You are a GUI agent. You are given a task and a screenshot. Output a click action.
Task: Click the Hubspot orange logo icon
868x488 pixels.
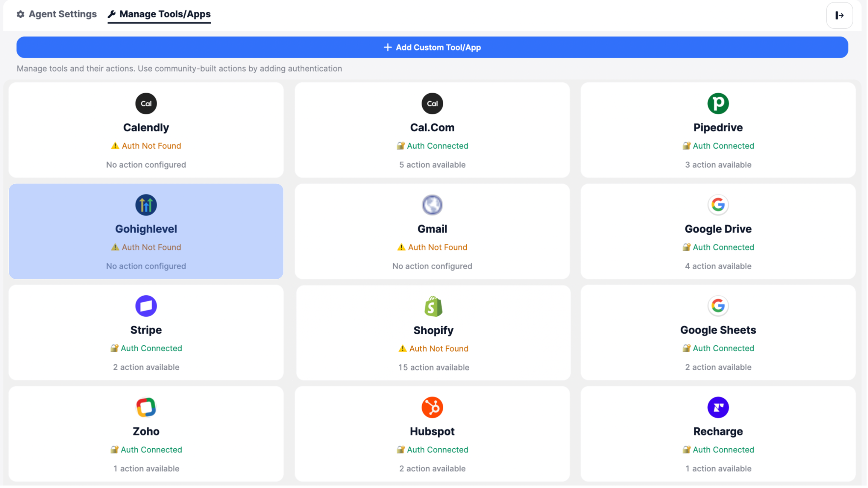pyautogui.click(x=432, y=407)
